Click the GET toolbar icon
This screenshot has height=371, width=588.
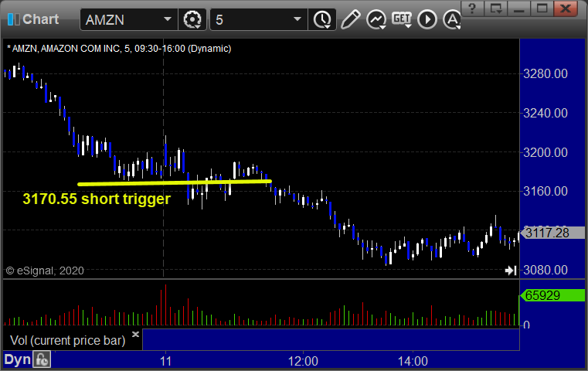click(402, 19)
